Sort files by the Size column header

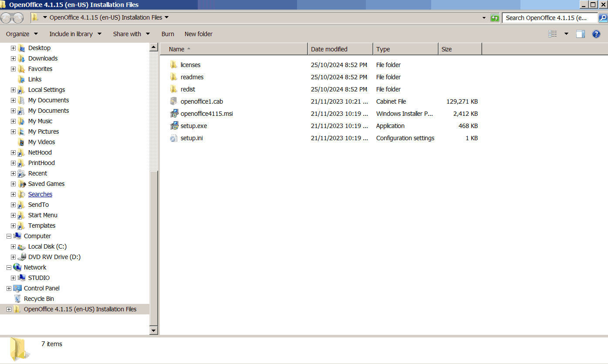tap(460, 49)
